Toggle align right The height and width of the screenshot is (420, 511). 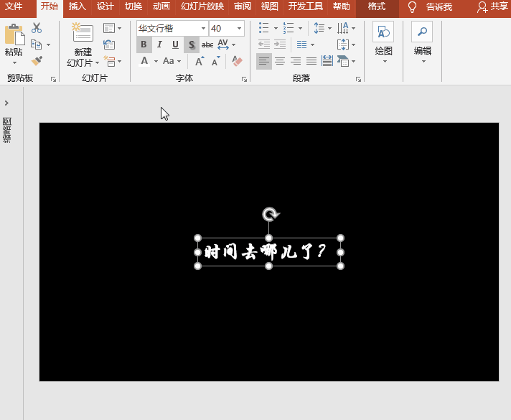point(296,61)
